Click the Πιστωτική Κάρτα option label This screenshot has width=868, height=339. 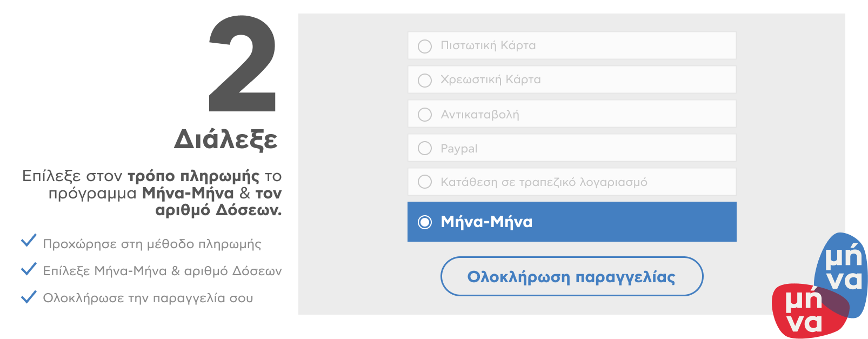pyautogui.click(x=488, y=45)
